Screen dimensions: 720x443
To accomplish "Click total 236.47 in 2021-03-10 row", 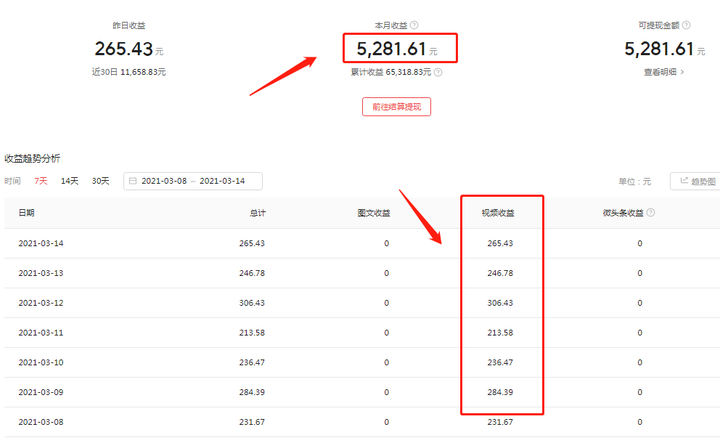I will [x=252, y=363].
